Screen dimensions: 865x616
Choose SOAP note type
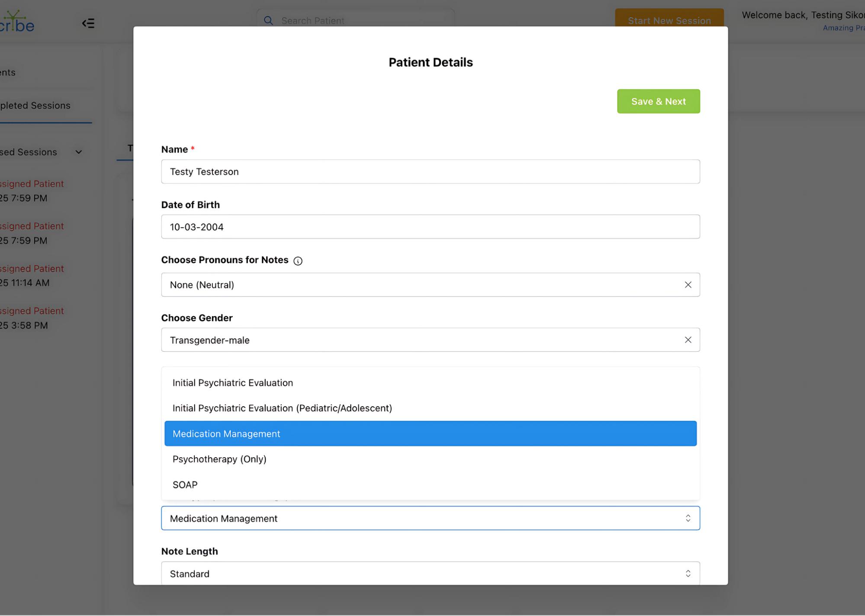185,484
